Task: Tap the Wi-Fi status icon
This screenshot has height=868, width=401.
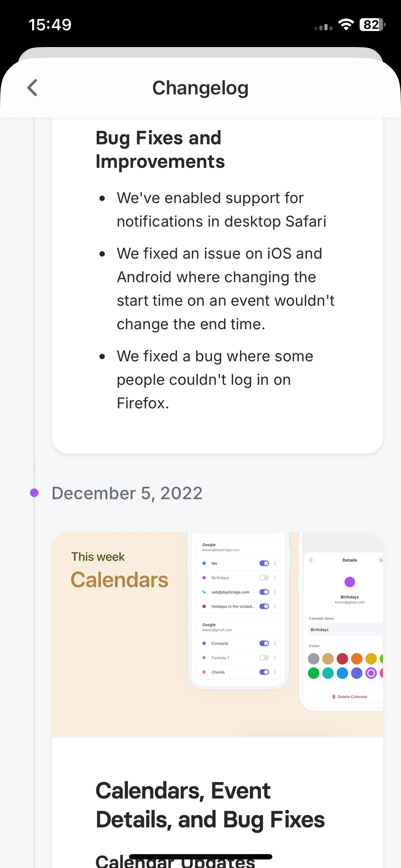Action: point(346,25)
